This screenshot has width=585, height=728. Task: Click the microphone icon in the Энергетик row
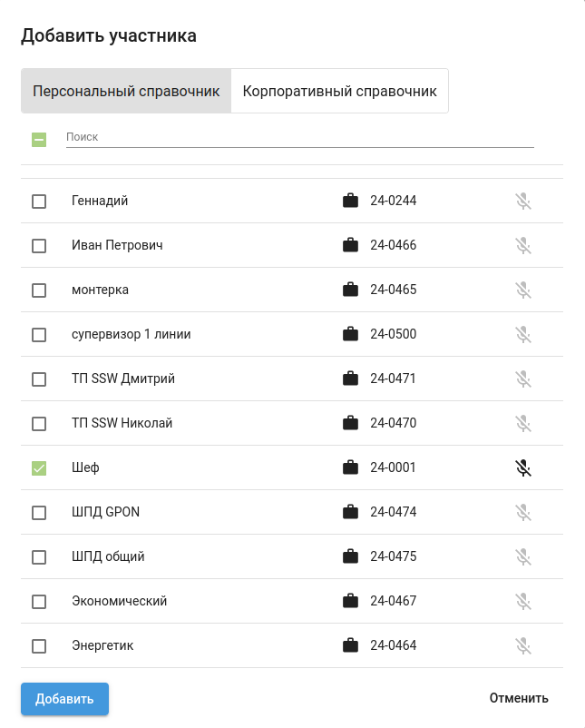click(x=522, y=645)
